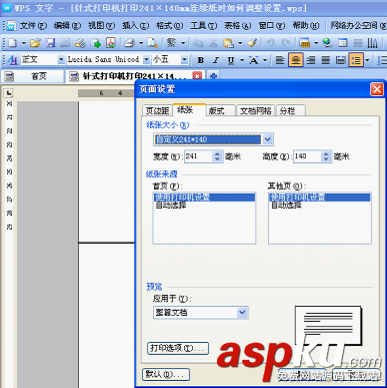Switch to the 文档网格 tab
This screenshot has height=388, width=387.
tap(256, 111)
